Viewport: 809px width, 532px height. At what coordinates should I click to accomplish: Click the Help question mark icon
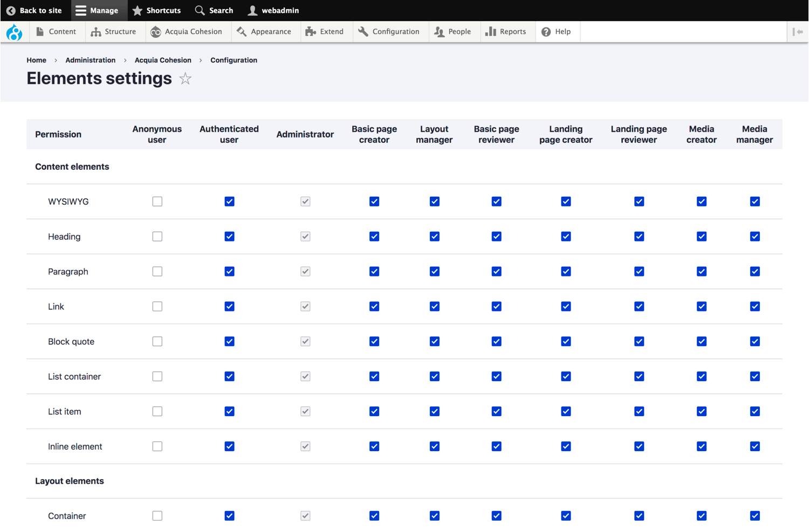546,32
